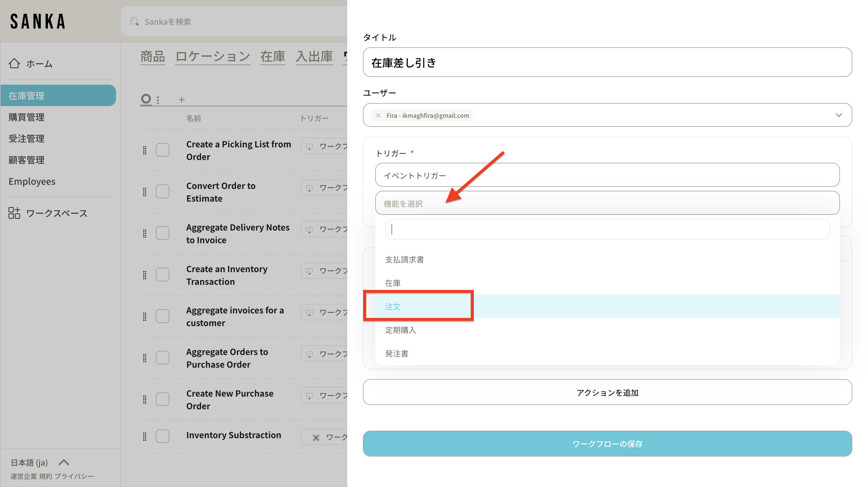Switch to the ロケーション tab

(212, 56)
